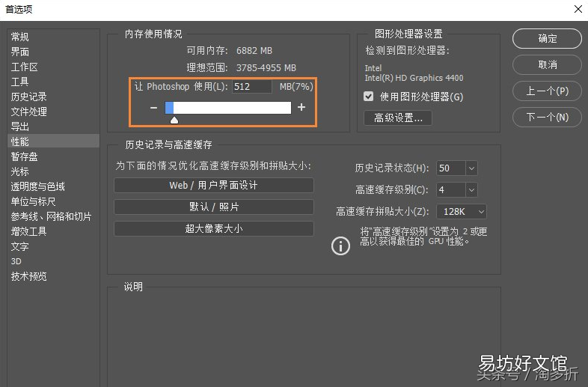This screenshot has height=387, width=588.
Task: Close the 首选项 dialog window
Action: [x=578, y=9]
